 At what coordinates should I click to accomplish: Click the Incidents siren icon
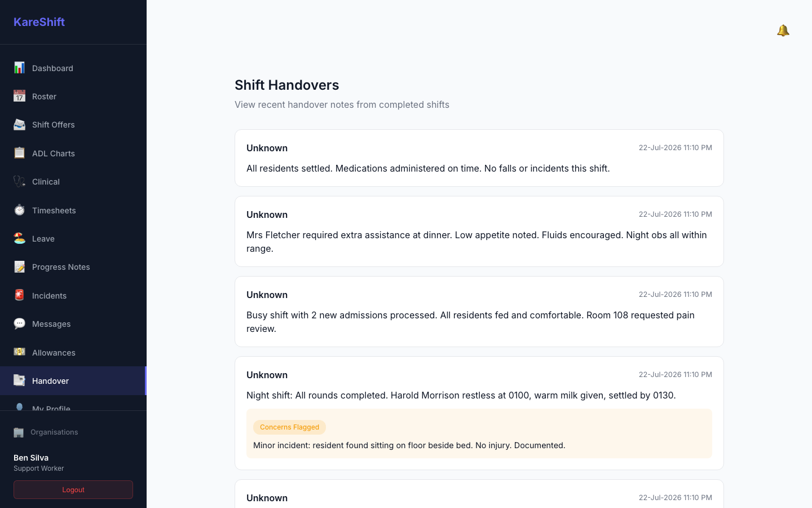pyautogui.click(x=19, y=295)
